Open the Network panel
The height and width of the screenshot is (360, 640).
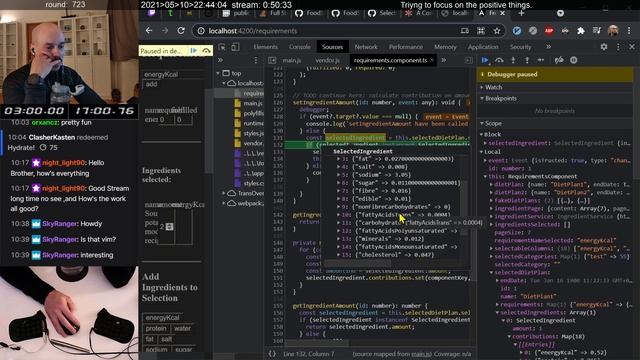click(366, 47)
